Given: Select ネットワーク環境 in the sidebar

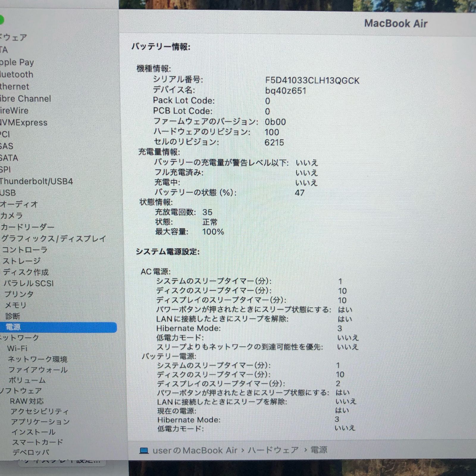Looking at the screenshot, I should coord(38,359).
